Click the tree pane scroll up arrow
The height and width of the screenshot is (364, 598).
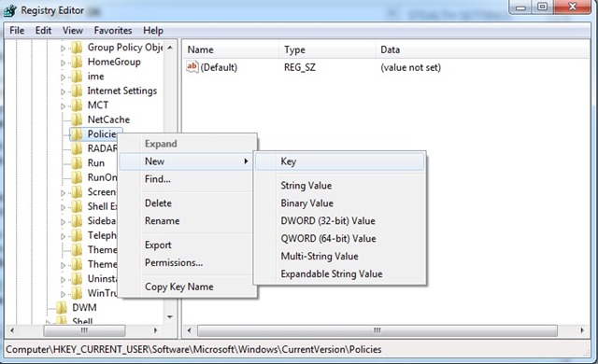tap(170, 48)
